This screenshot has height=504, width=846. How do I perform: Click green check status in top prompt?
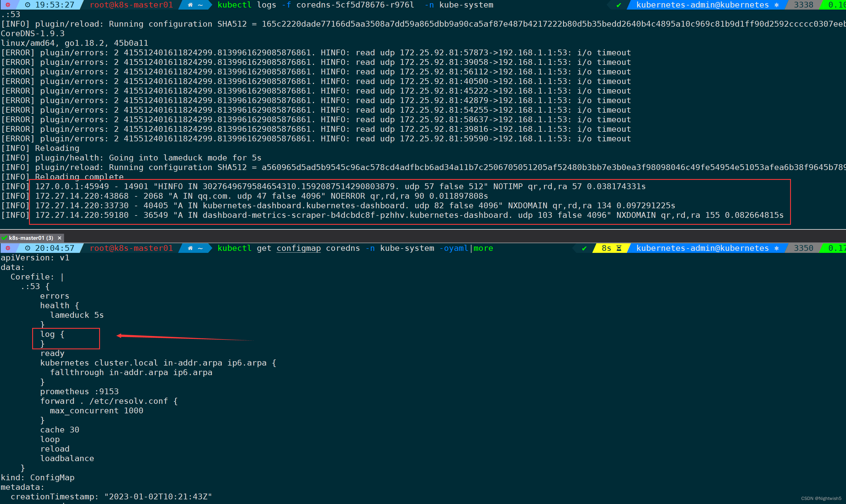pos(619,5)
